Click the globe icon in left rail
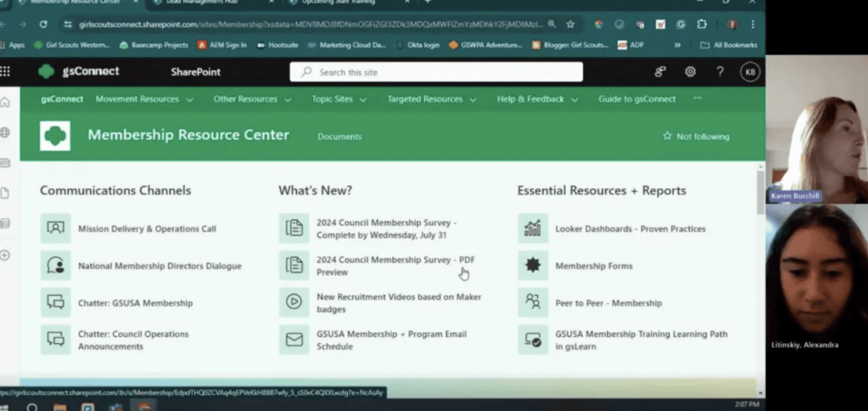This screenshot has height=411, width=868. [5, 133]
